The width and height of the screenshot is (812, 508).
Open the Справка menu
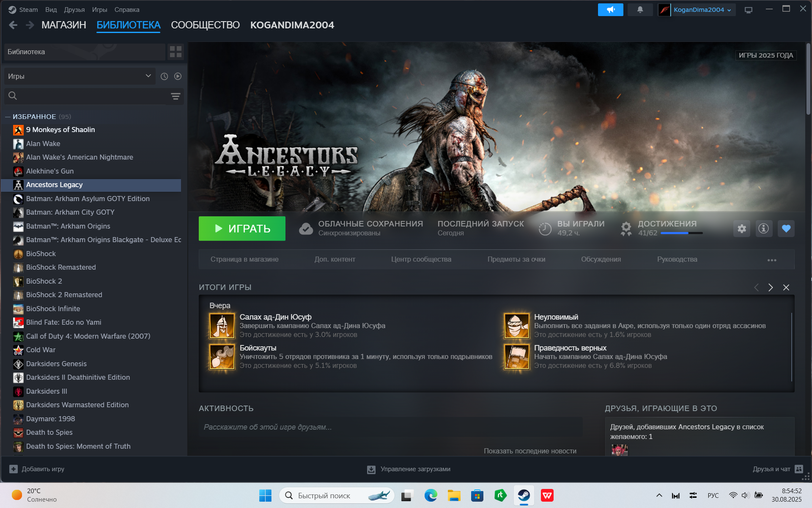coord(127,9)
